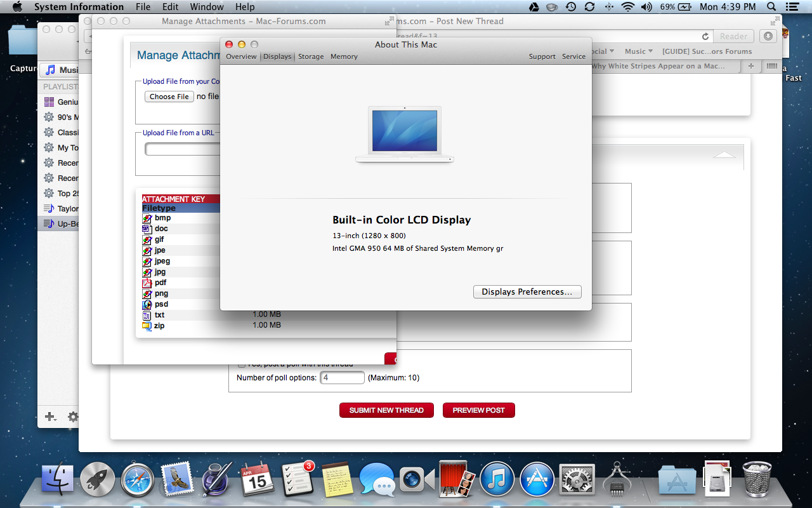Click Upload File from URL input field
Viewport: 812px width, 508px height.
click(x=183, y=149)
